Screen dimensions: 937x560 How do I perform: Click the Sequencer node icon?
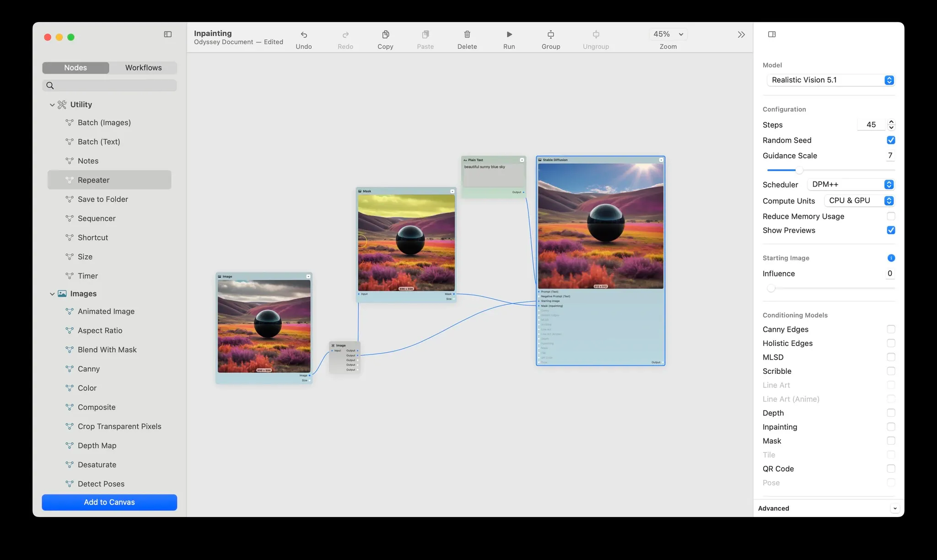[70, 219]
